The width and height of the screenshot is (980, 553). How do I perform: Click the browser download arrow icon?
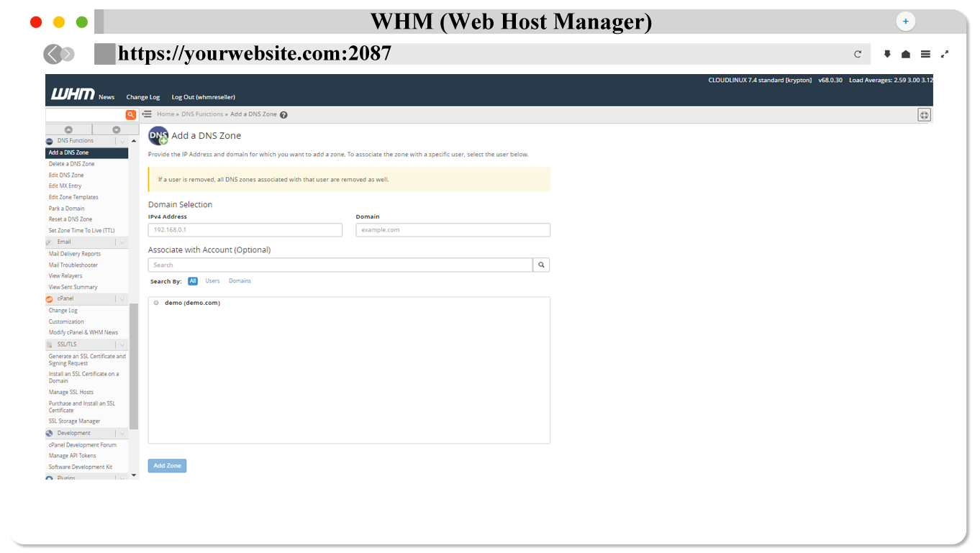click(x=887, y=54)
